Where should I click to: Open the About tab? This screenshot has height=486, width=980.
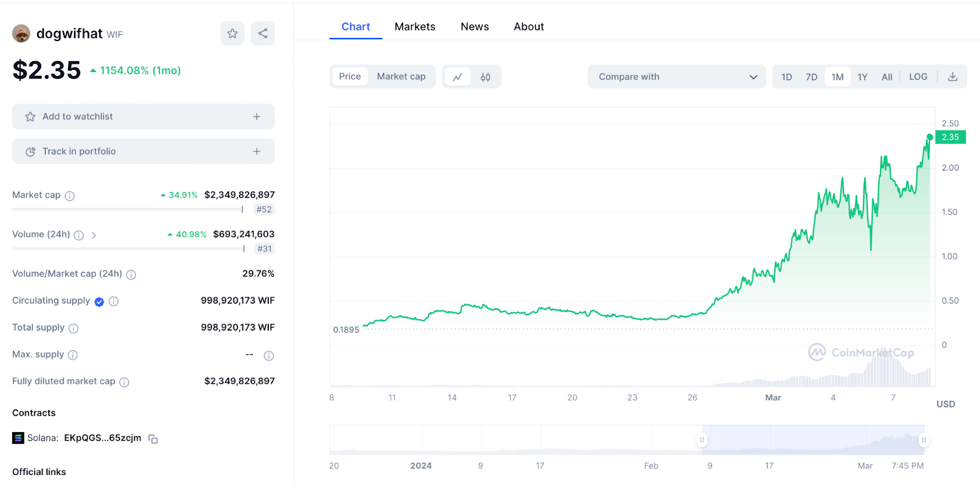(x=529, y=27)
